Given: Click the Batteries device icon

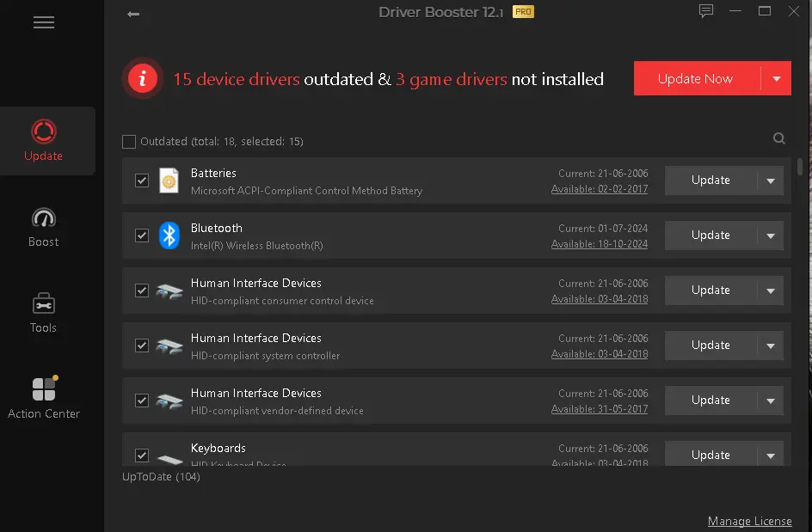Looking at the screenshot, I should tap(169, 180).
